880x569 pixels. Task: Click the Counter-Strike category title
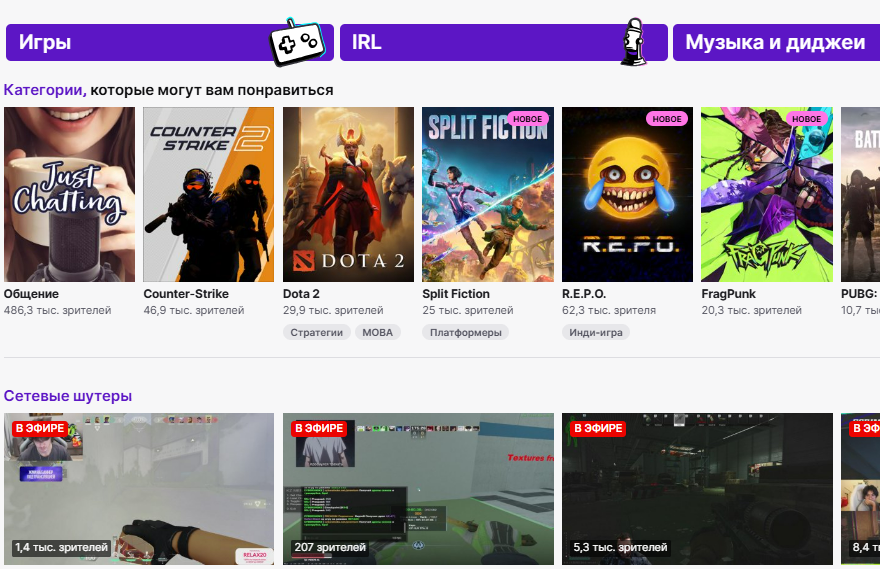click(186, 293)
